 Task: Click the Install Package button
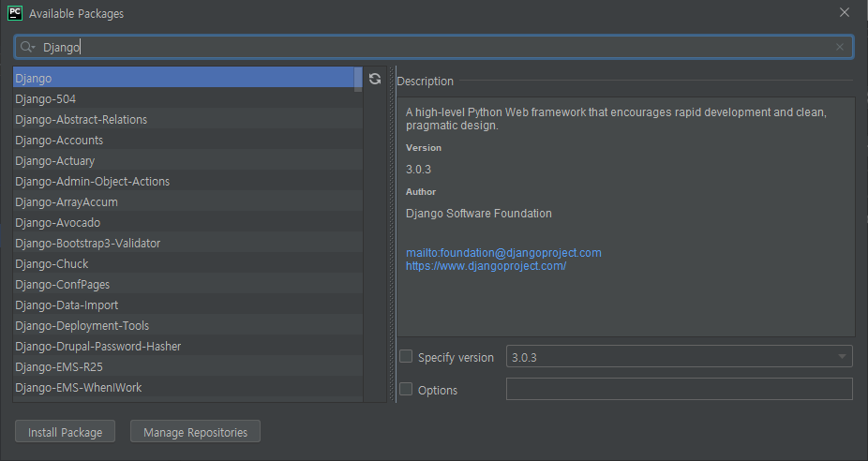(66, 432)
